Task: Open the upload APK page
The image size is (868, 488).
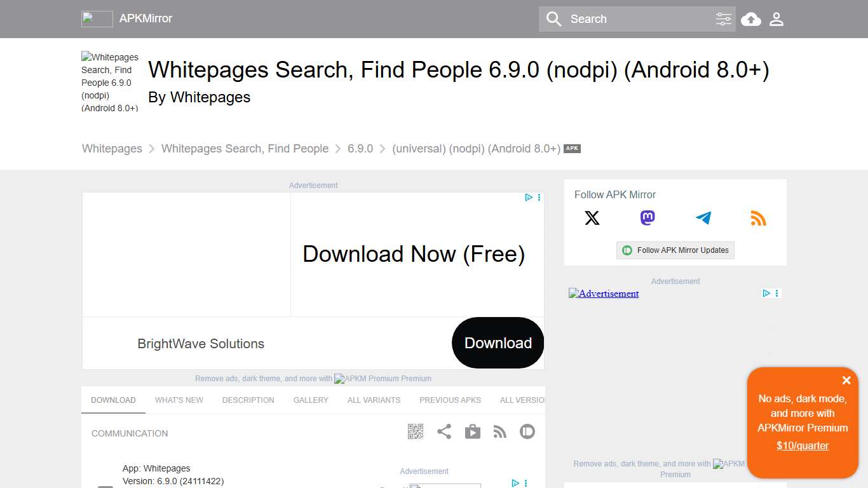Action: point(750,19)
